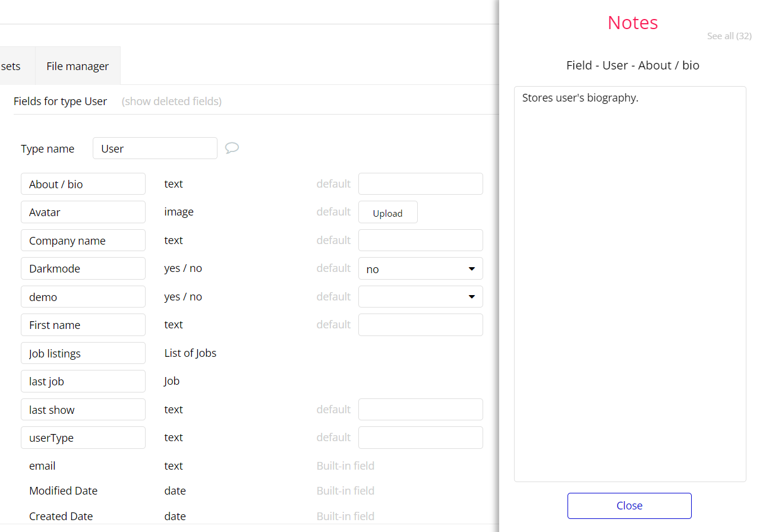Select the Company name field name box
The image size is (766, 532).
(x=83, y=240)
